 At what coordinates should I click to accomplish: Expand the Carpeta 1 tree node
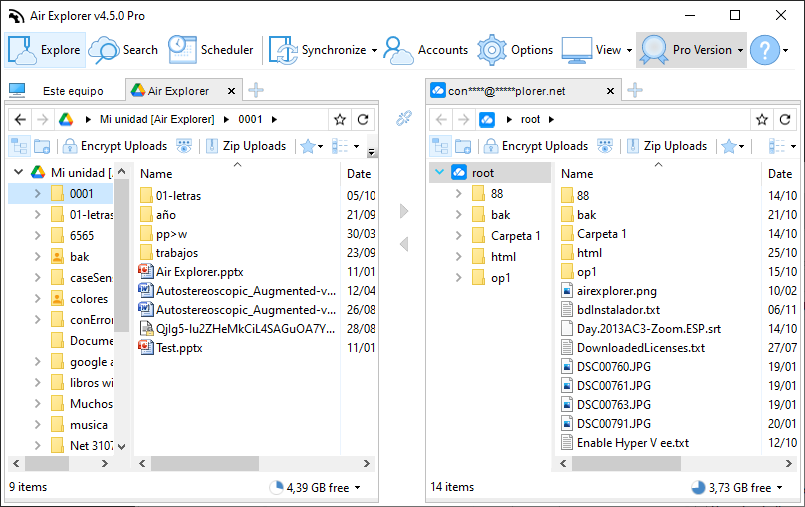pyautogui.click(x=458, y=236)
